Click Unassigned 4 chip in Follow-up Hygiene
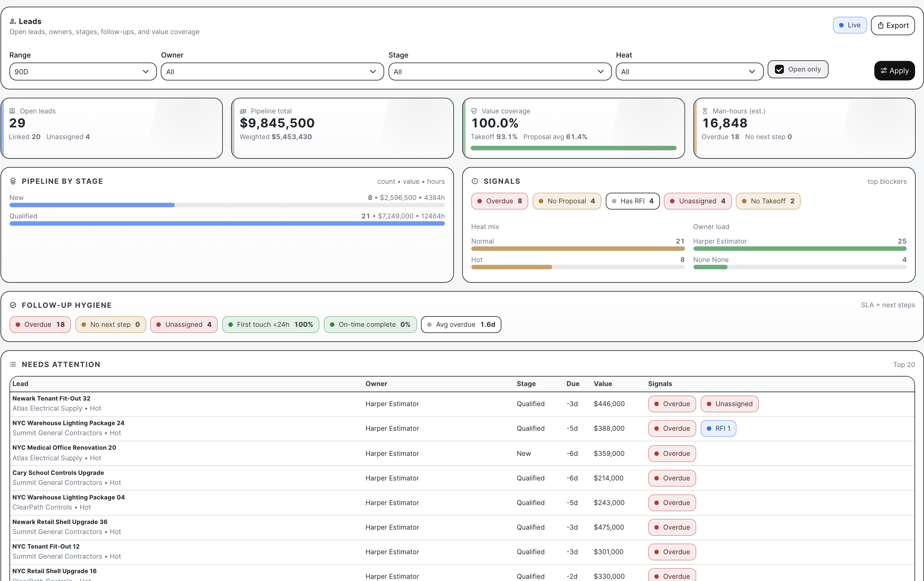 coord(184,325)
